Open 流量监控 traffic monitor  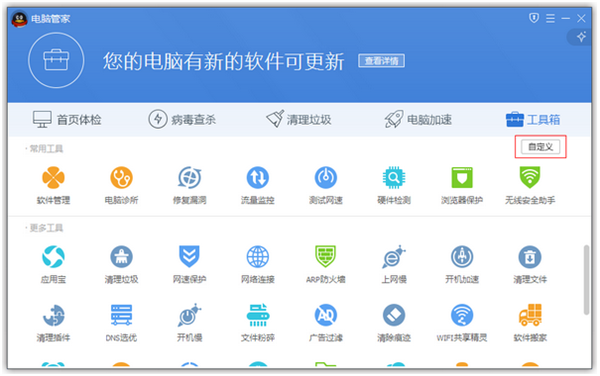258,185
